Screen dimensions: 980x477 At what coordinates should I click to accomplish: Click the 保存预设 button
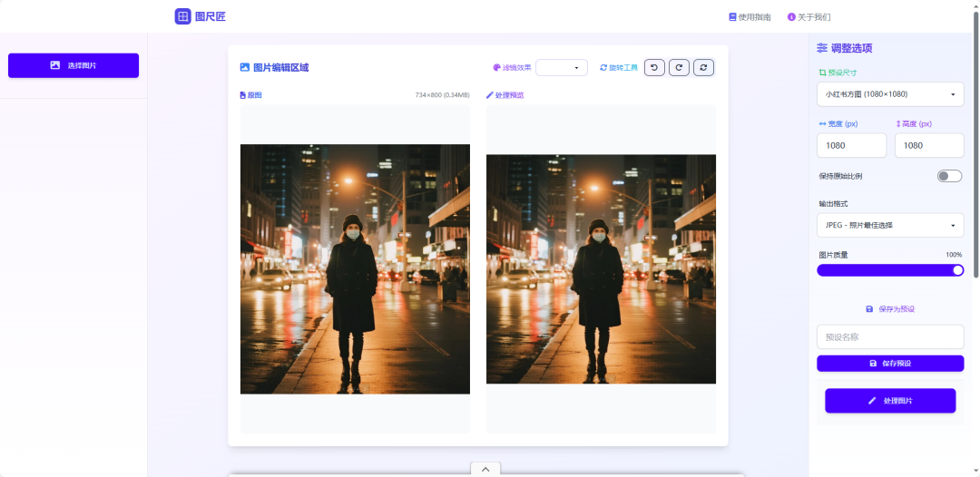(890, 364)
